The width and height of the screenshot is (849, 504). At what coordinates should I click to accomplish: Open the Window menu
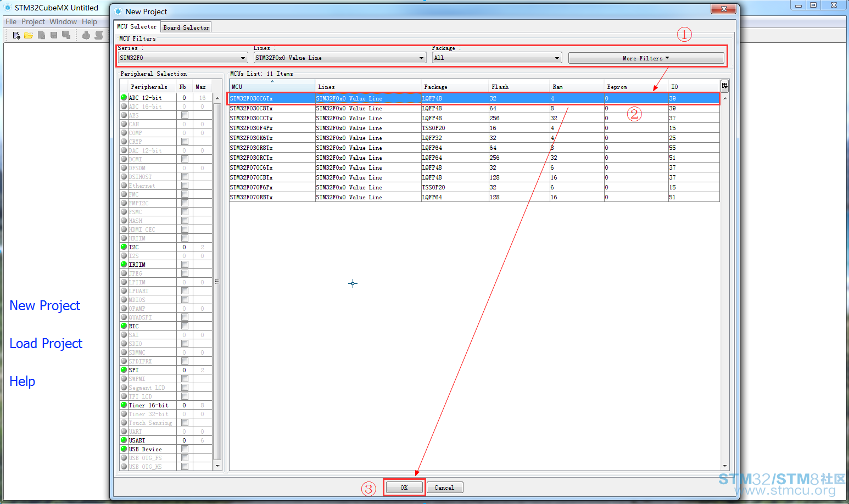pos(63,21)
